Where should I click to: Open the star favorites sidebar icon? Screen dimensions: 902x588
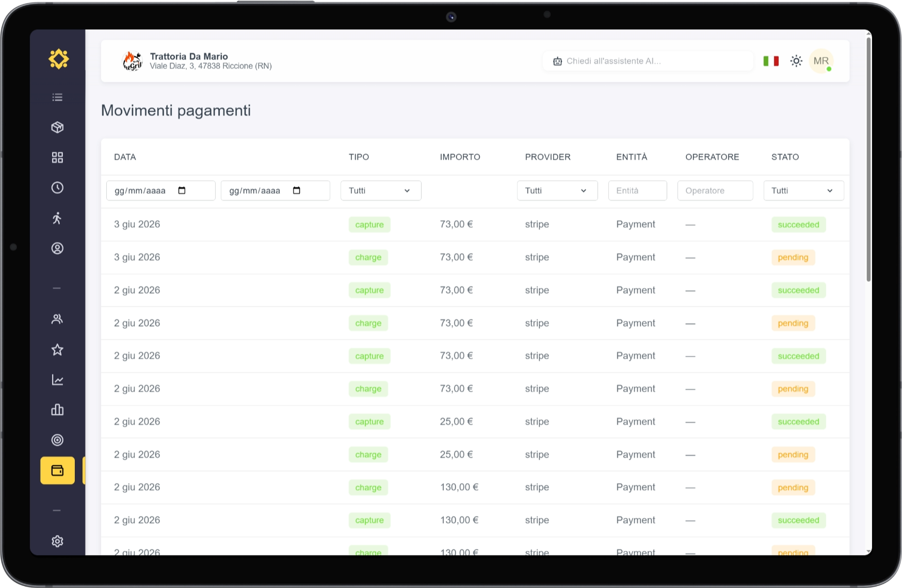pyautogui.click(x=57, y=350)
